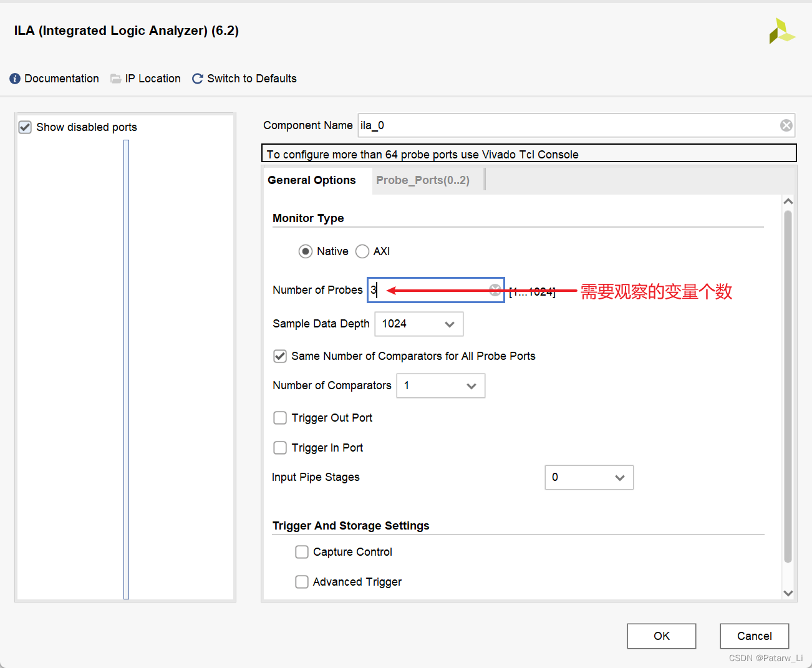Select the Native monitor type radio
The width and height of the screenshot is (812, 668).
pyautogui.click(x=306, y=251)
